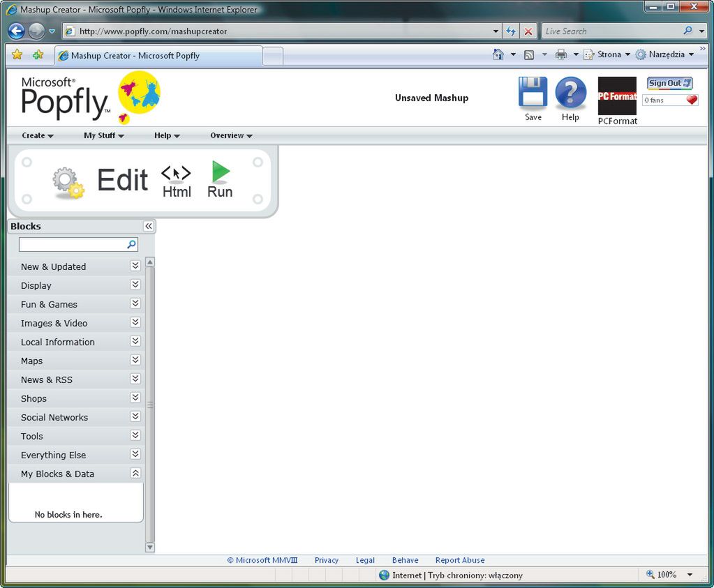Image resolution: width=714 pixels, height=588 pixels.
Task: Collapse the Blocks panel
Action: coord(149,226)
